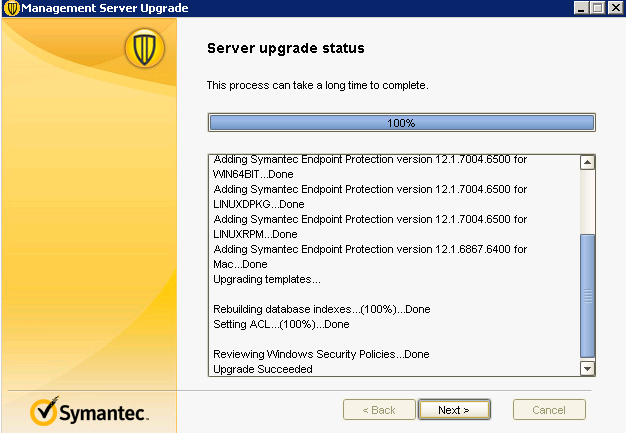Click the large shield logo in yellow panel
Screen dimensions: 626x433
145,48
